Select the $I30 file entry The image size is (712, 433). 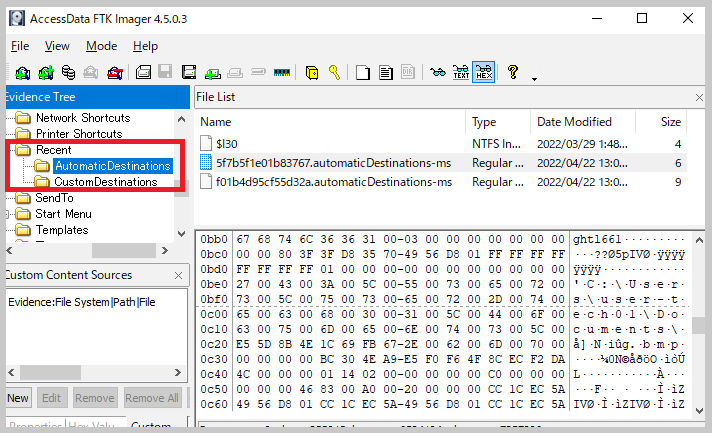pos(227,144)
